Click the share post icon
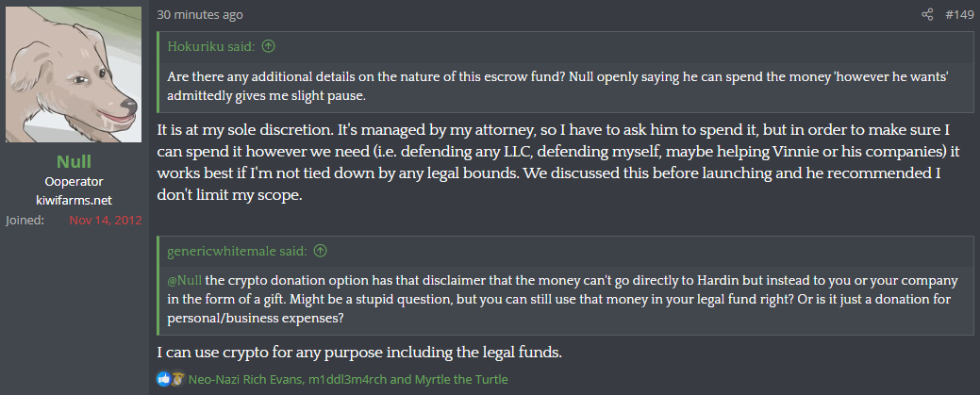Screen dimensions: 980x395 point(927,14)
